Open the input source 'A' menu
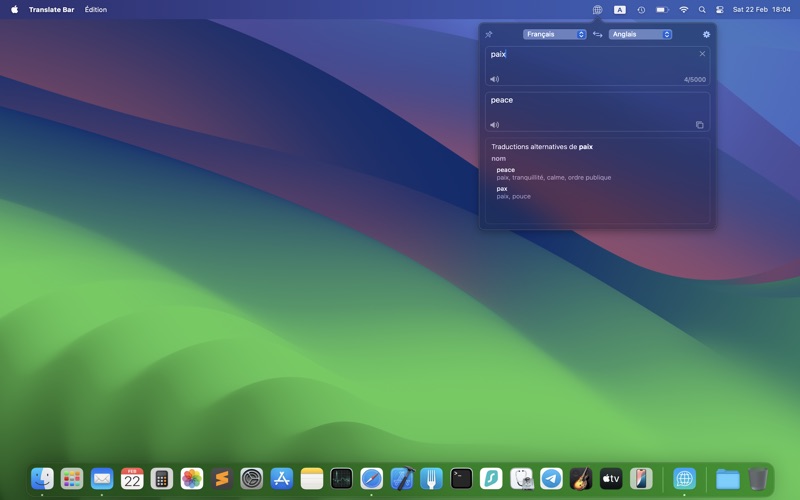The height and width of the screenshot is (500, 800). pos(619,9)
